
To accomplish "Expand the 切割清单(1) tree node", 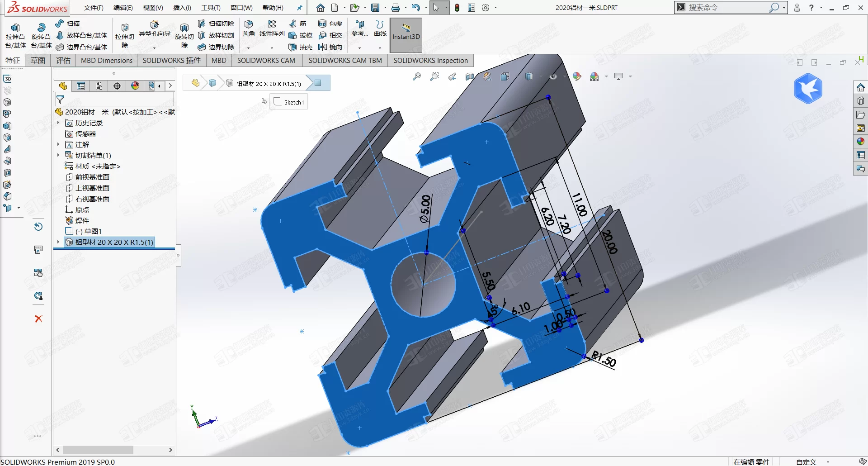I will pyautogui.click(x=58, y=155).
